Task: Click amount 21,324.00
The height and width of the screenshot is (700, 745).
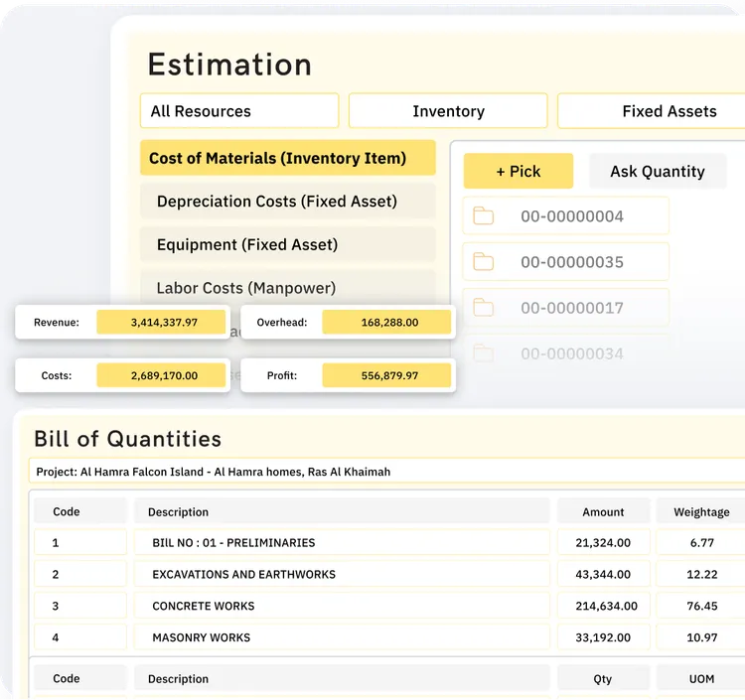Action: 603,542
